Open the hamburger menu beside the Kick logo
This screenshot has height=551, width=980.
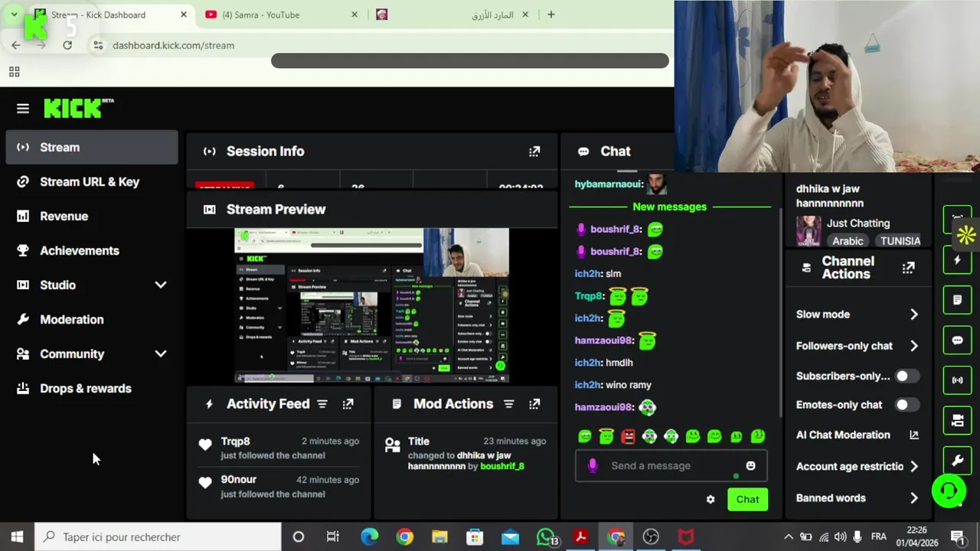(23, 109)
